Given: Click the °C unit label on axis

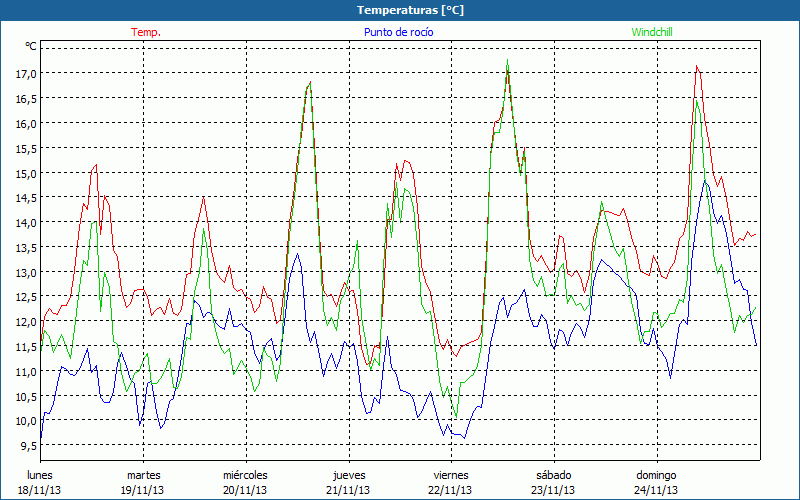Looking at the screenshot, I should [x=31, y=46].
